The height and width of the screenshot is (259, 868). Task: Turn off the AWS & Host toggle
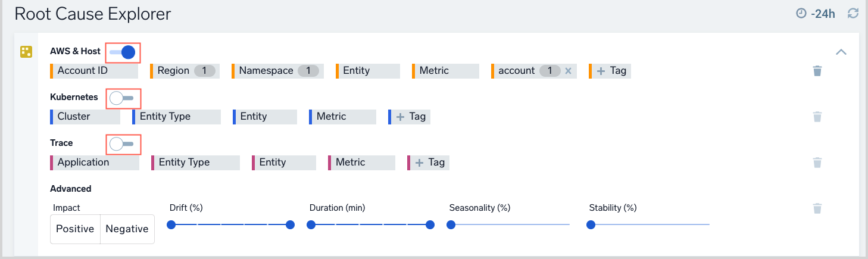coord(123,52)
